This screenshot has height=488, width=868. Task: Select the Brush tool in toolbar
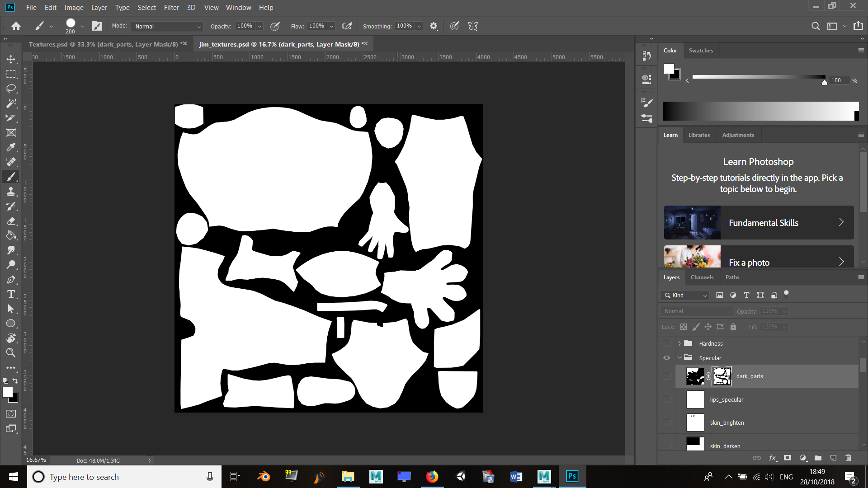[11, 177]
